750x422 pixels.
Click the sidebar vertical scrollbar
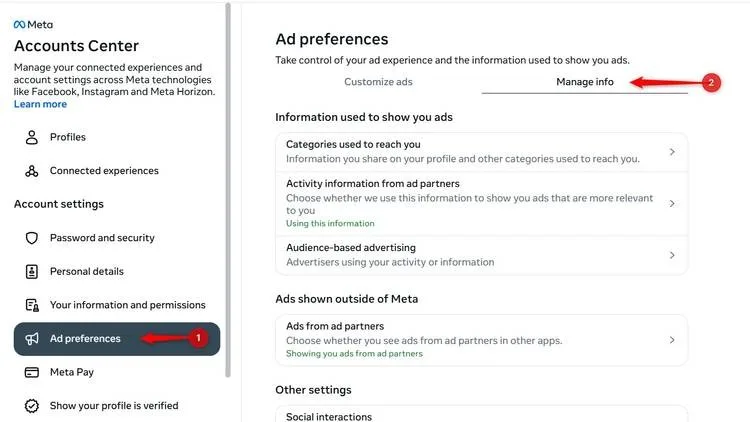(228, 190)
